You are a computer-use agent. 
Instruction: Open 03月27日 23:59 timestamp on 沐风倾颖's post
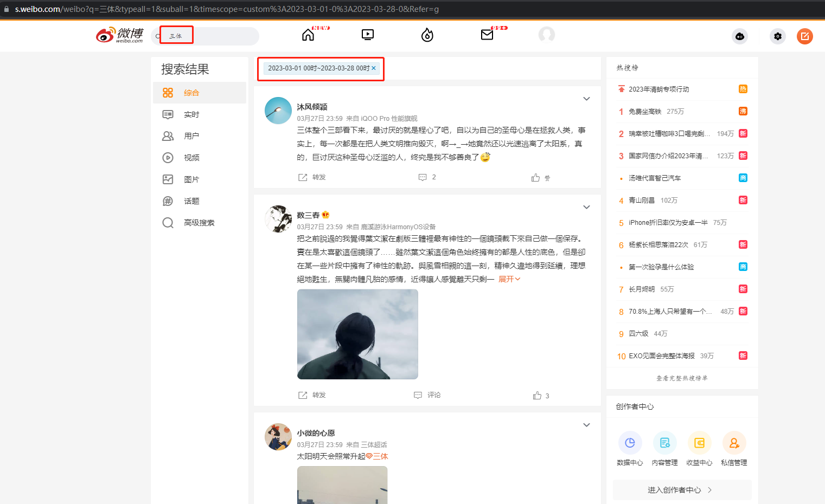pyautogui.click(x=319, y=119)
